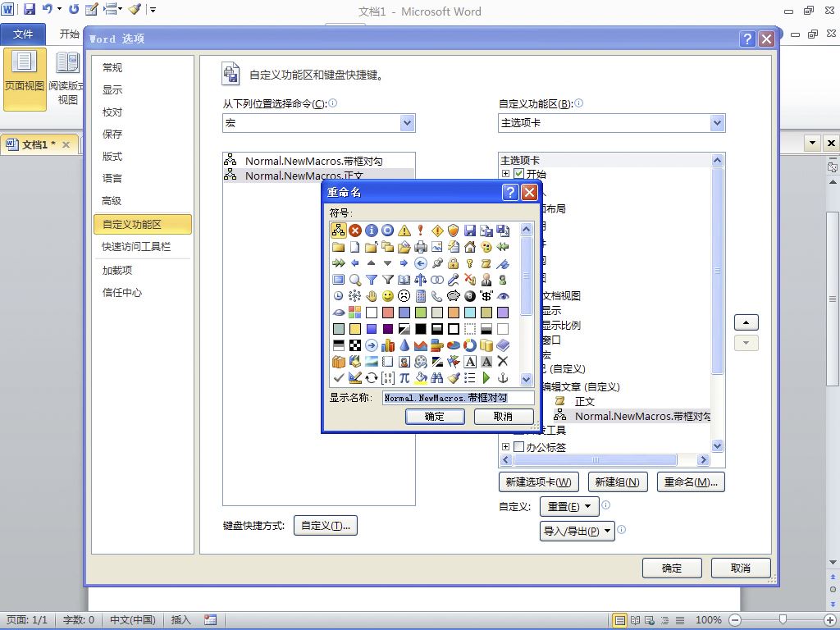Open Customize Quick Access Toolbar arrow
Viewport: 840px width, 630px height.
tap(153, 9)
